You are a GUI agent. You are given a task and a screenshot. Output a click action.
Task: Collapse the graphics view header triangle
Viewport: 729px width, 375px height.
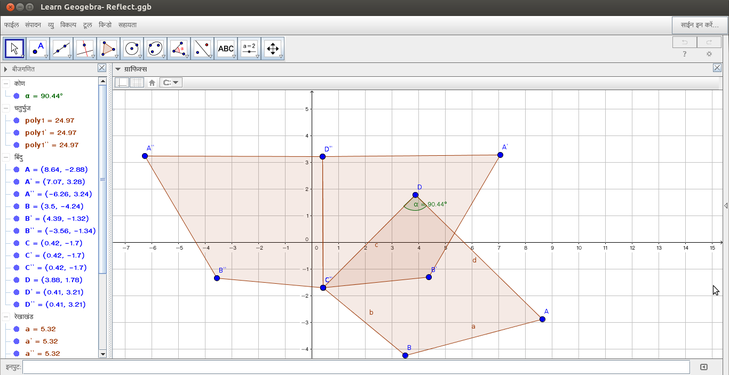[118, 69]
